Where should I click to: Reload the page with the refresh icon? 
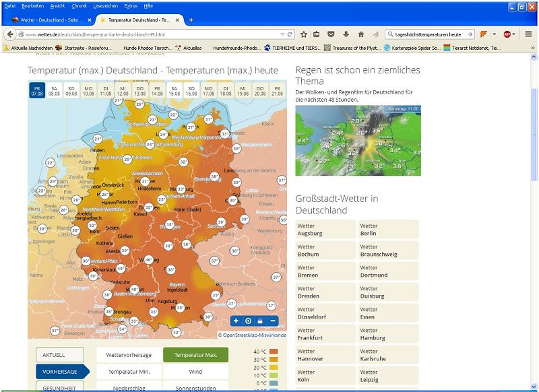(x=290, y=34)
